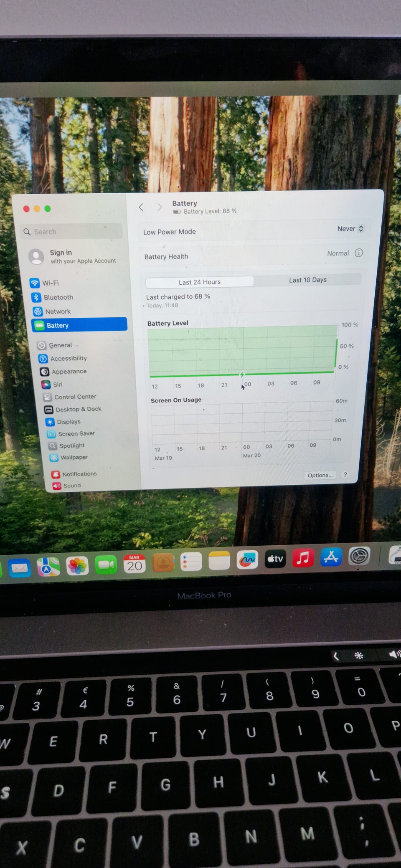The height and width of the screenshot is (868, 401).
Task: Open Sound settings
Action: click(x=66, y=486)
